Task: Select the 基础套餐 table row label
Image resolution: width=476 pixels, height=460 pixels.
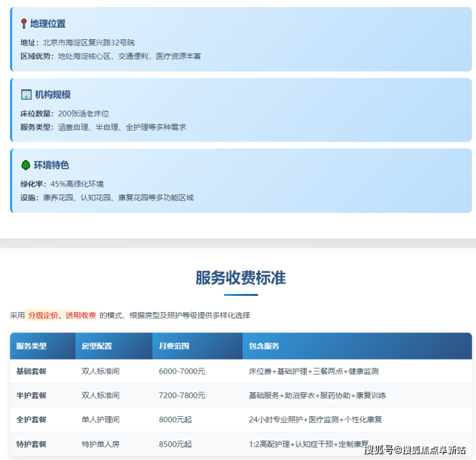Action: pos(32,371)
